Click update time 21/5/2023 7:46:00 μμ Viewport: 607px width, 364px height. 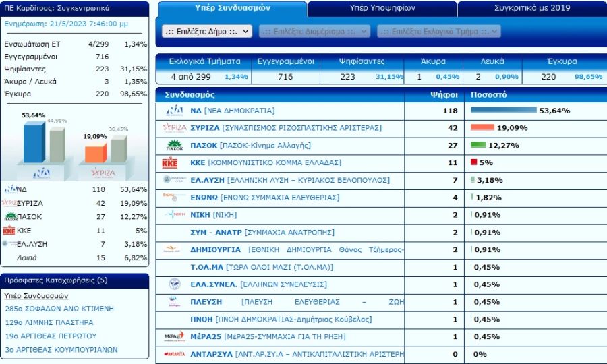[x=88, y=24]
